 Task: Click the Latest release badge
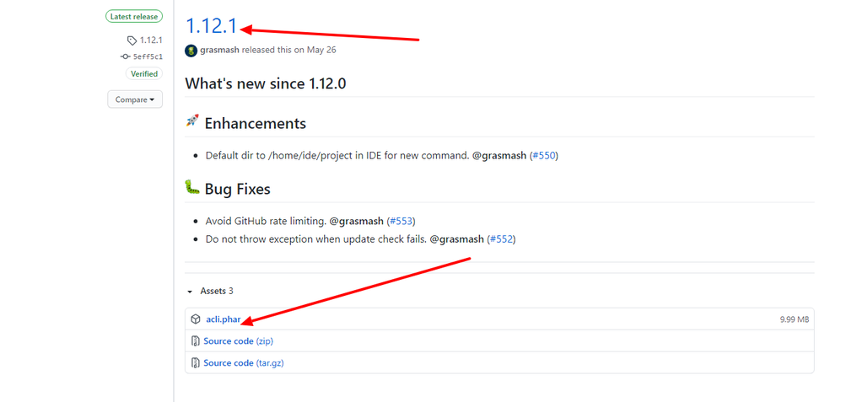(135, 17)
